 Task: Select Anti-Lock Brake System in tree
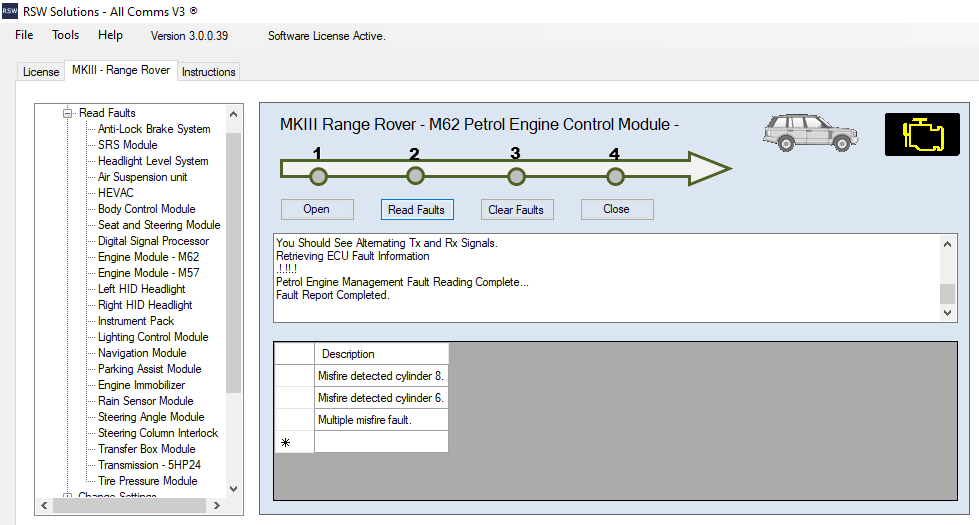tap(154, 129)
